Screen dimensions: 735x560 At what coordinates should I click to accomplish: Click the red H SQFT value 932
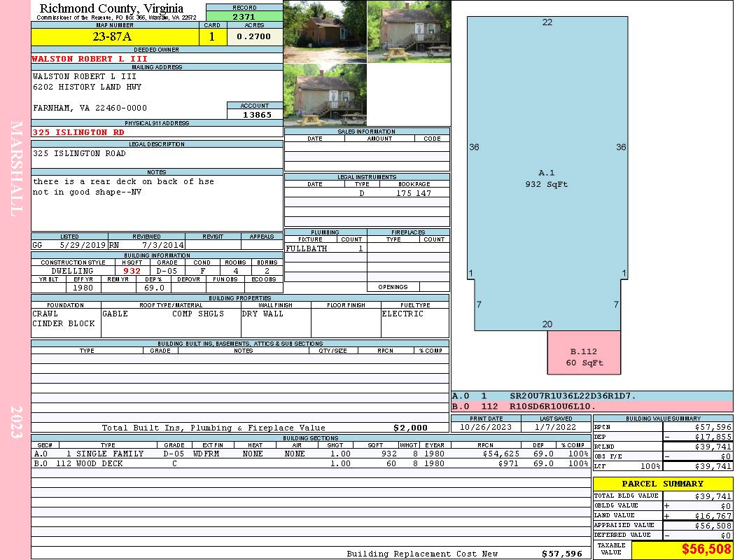click(132, 271)
